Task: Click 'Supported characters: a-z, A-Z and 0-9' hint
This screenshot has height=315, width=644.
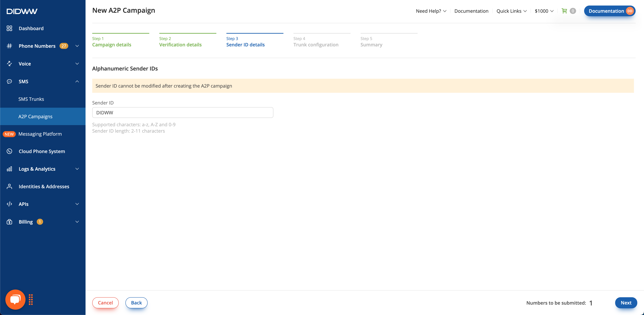Action: tap(134, 125)
